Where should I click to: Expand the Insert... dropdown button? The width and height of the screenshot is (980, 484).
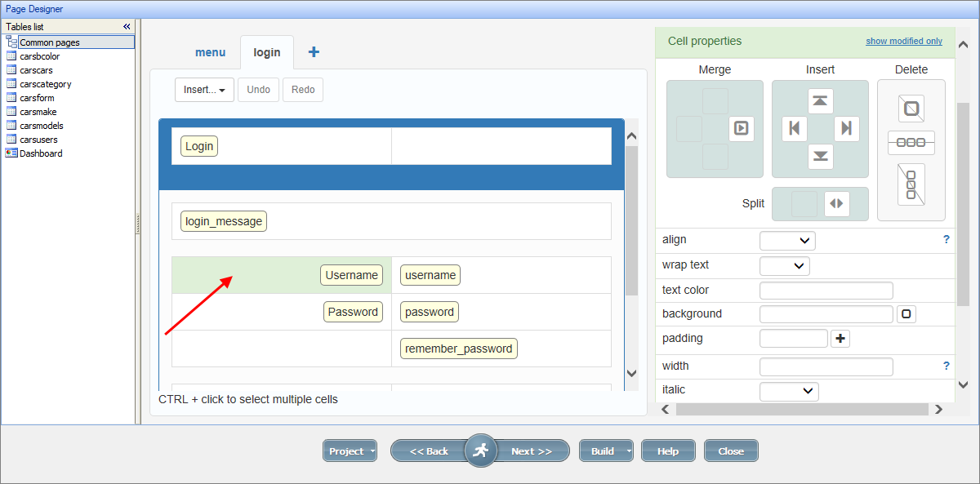tap(204, 90)
